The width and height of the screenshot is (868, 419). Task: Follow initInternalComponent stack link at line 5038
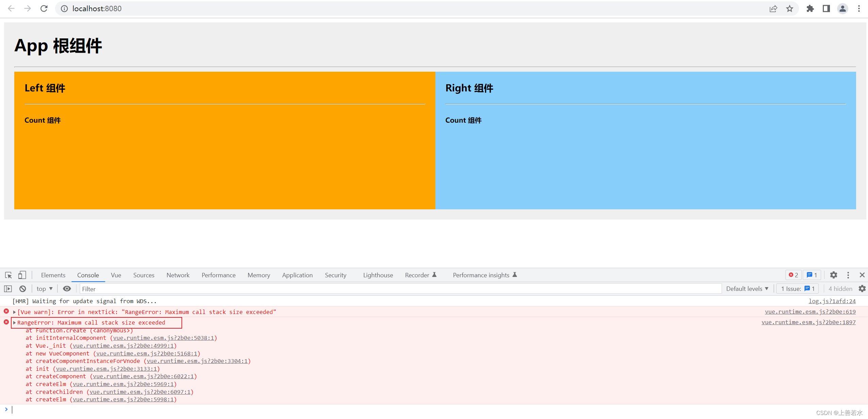(163, 338)
